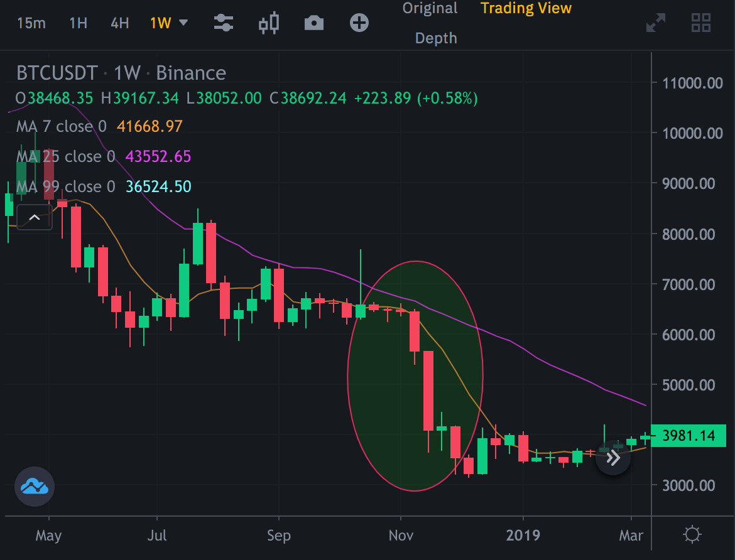Viewport: 735px width, 560px height.
Task: Click the Mar label on time axis
Action: click(x=631, y=535)
